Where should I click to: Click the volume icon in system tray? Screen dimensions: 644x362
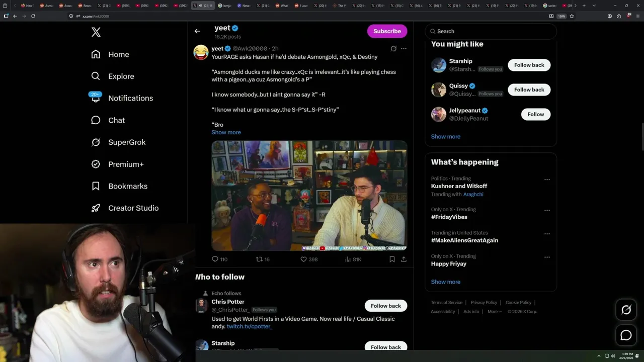tap(613, 356)
